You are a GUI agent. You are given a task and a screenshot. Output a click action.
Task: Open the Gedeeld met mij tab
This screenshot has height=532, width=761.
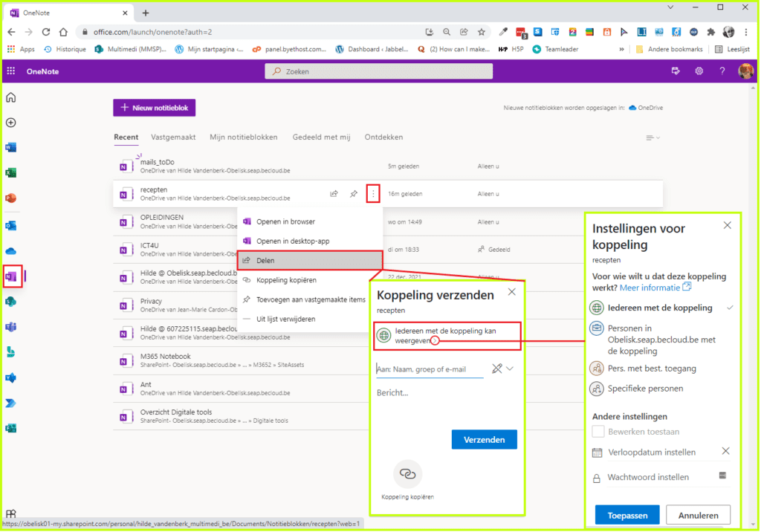click(x=321, y=137)
